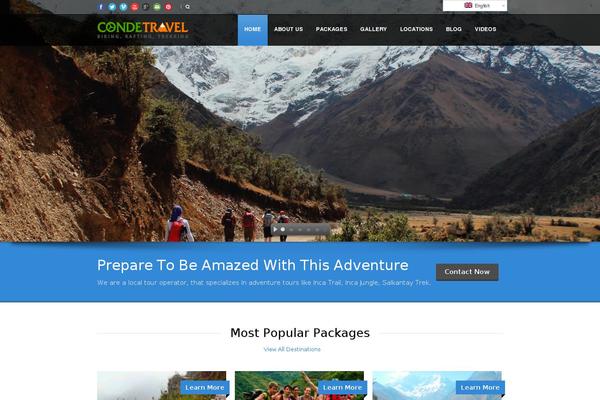Open the Packages menu
Screen dimensions: 600x400
[331, 29]
